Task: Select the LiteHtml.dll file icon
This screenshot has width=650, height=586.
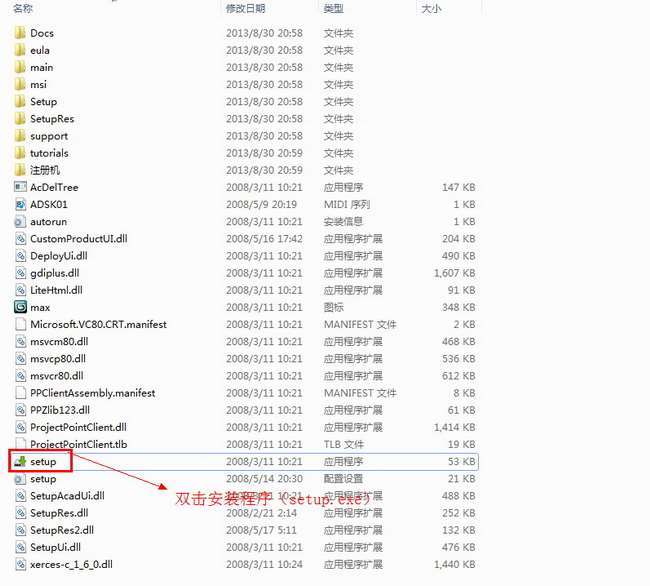Action: (x=20, y=290)
